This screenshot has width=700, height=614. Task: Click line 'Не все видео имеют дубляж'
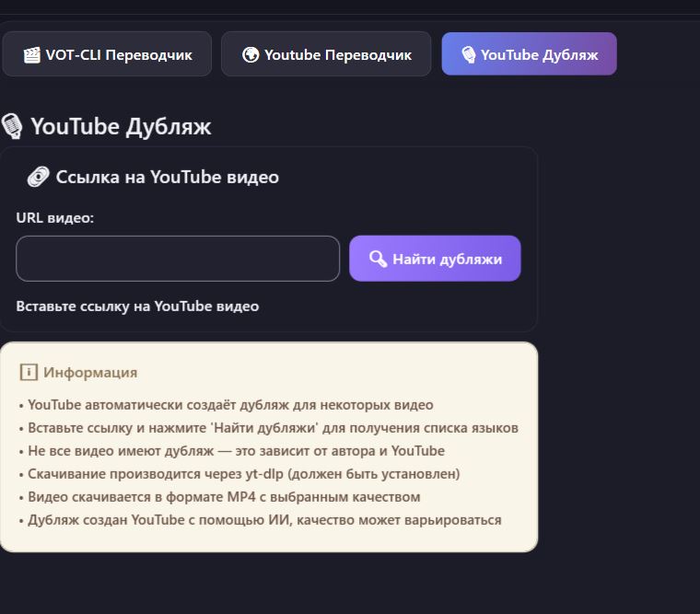[236, 451]
